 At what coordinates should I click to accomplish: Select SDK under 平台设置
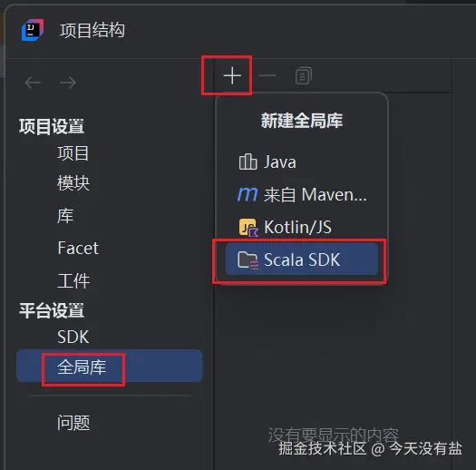click(73, 337)
